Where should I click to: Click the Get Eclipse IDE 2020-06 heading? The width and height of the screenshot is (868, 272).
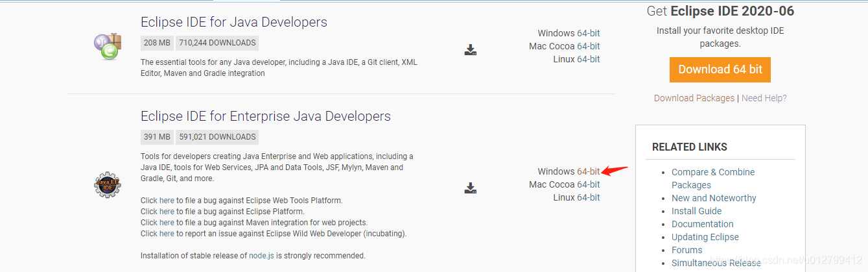[720, 11]
